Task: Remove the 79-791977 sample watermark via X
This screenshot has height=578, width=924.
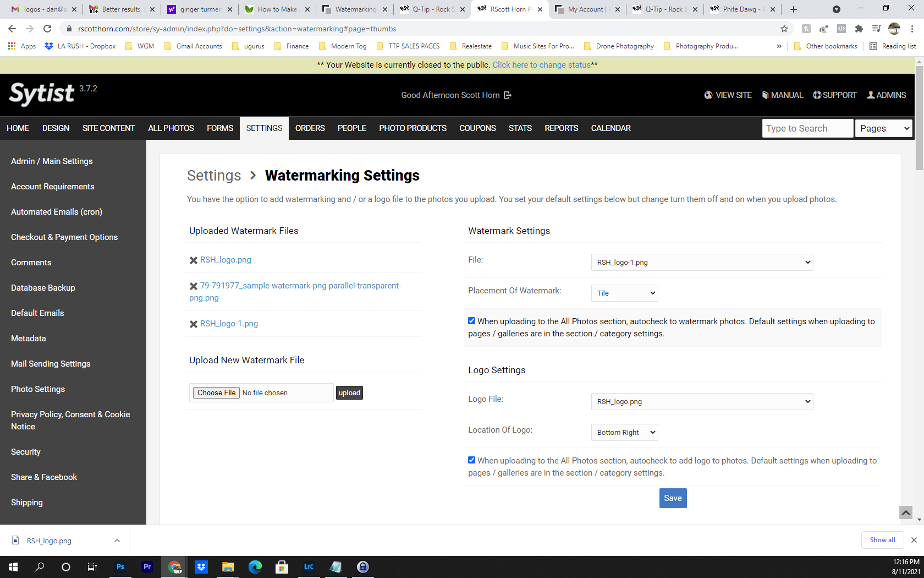Action: tap(194, 286)
